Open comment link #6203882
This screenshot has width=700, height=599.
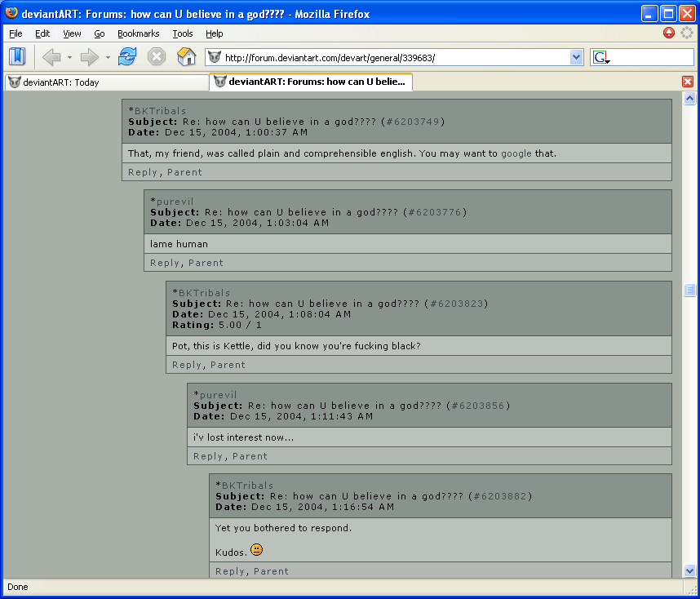click(x=499, y=496)
